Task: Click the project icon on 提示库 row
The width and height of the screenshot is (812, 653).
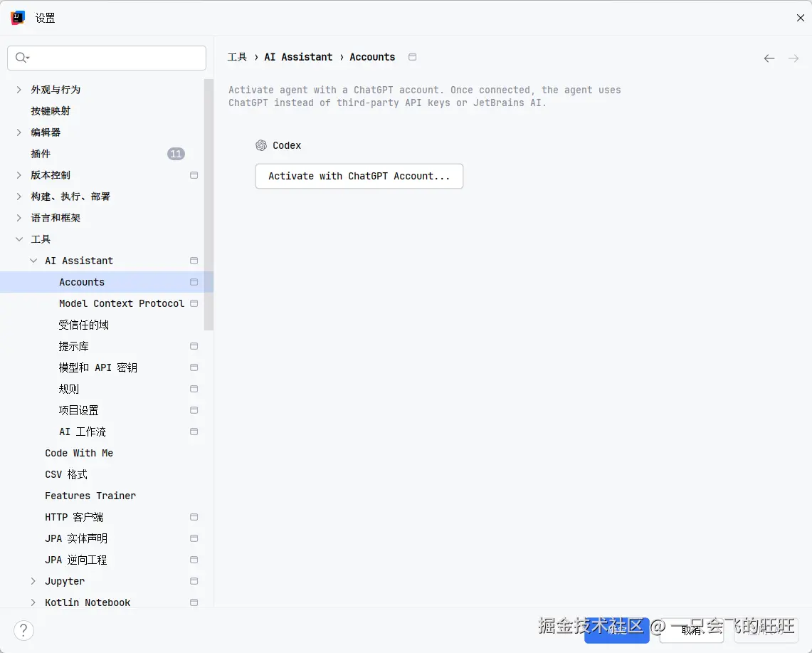Action: [x=194, y=346]
